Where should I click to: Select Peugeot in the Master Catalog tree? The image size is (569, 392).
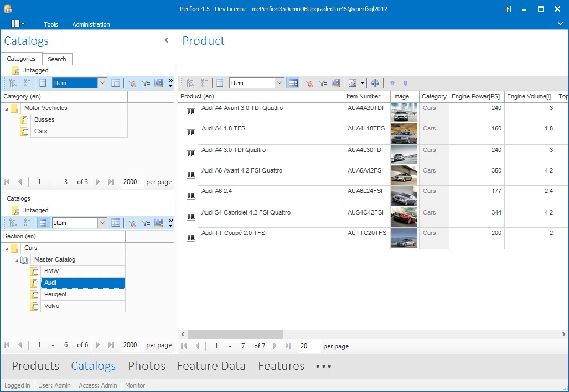(x=82, y=295)
